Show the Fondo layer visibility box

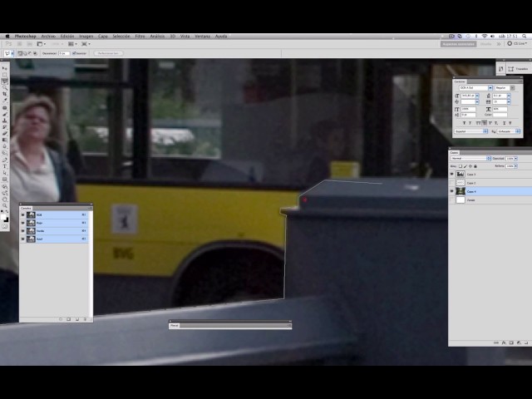[x=451, y=200]
